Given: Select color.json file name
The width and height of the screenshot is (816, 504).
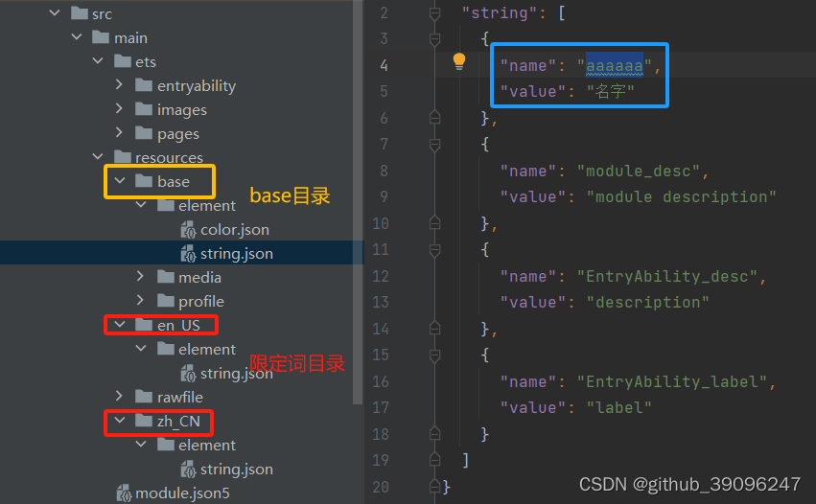Looking at the screenshot, I should [235, 229].
